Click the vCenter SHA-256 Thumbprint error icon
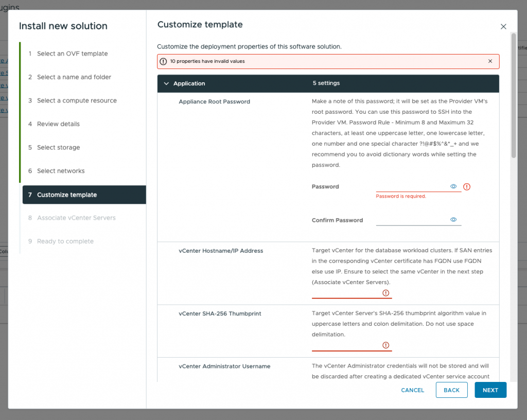This screenshot has width=527, height=420. [386, 345]
